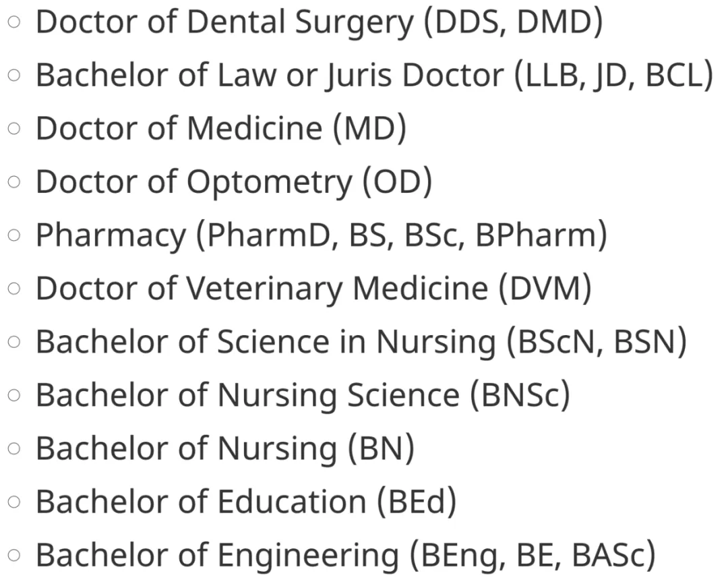Select the Bachelor of Education (BEd) entry
The image size is (728, 584).
(x=246, y=501)
